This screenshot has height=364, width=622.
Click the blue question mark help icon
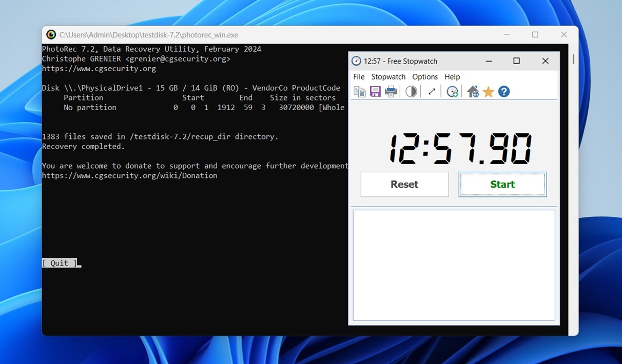(504, 92)
